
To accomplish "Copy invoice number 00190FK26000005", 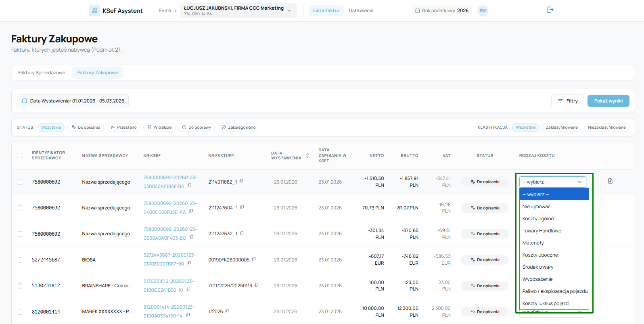I will click(x=254, y=259).
